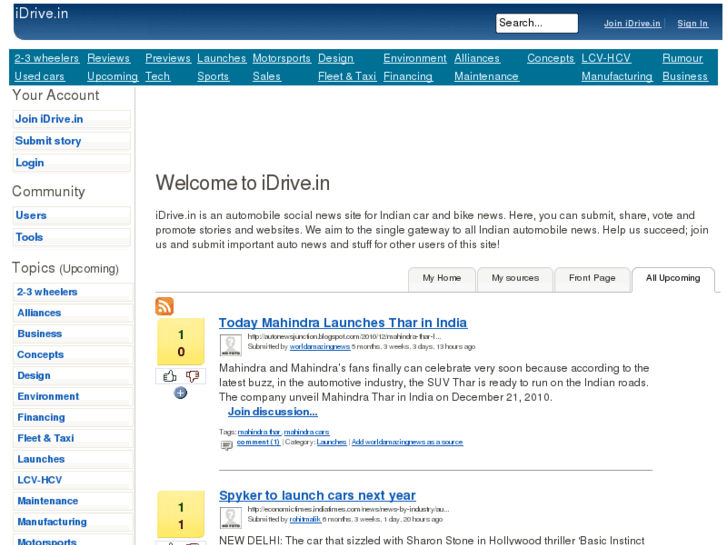Viewport: 727px width, 545px height.
Task: Open Fleet & Taxi in top navigation bar
Action: pyautogui.click(x=347, y=77)
